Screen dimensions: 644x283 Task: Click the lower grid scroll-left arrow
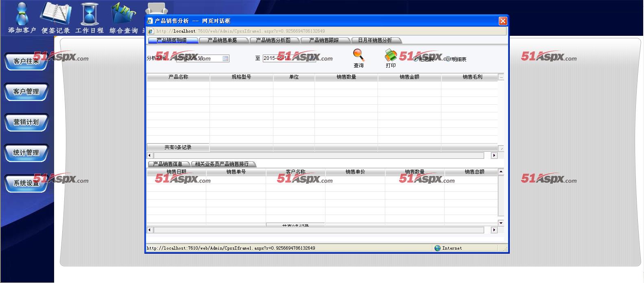click(150, 230)
